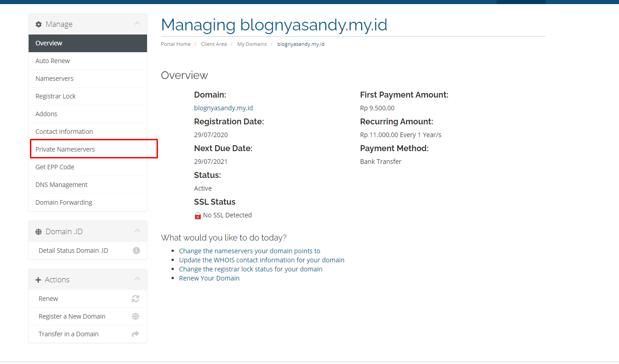Select Overview in the Manage menu
Viewport: 619px width, 364px height.
tap(88, 43)
